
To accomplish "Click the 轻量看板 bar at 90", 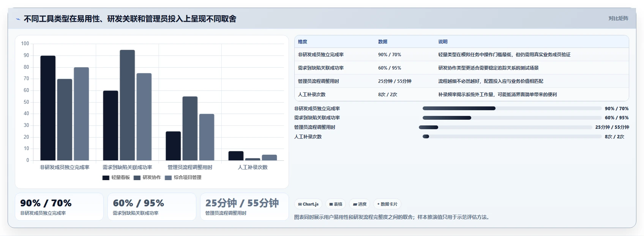I will click(48, 108).
